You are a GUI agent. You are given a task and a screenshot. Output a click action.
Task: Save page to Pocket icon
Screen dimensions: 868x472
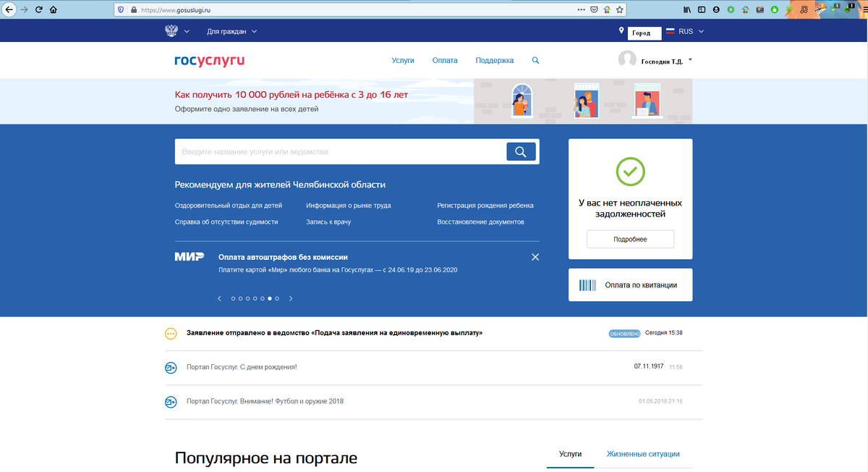pyautogui.click(x=594, y=10)
